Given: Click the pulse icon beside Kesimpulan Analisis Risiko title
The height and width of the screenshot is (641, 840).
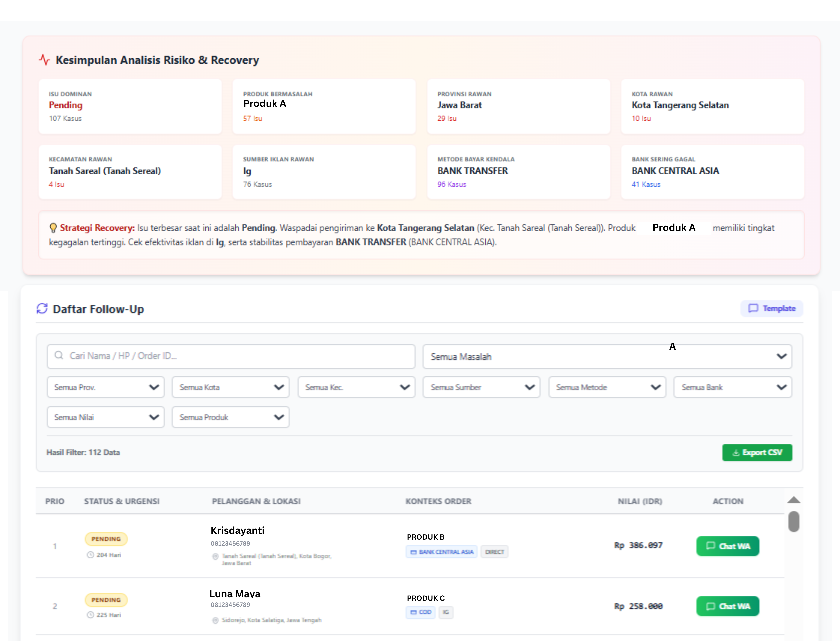Looking at the screenshot, I should (45, 59).
